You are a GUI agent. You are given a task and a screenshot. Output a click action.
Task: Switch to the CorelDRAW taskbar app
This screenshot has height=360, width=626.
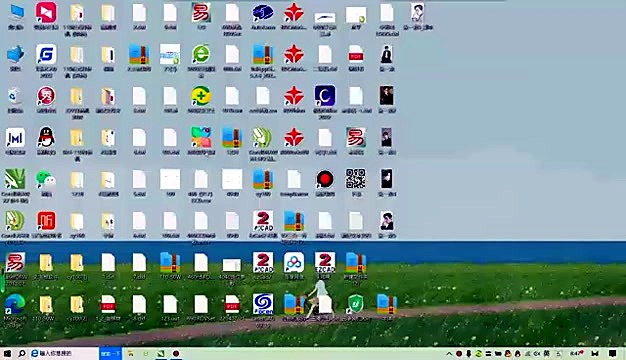click(161, 354)
